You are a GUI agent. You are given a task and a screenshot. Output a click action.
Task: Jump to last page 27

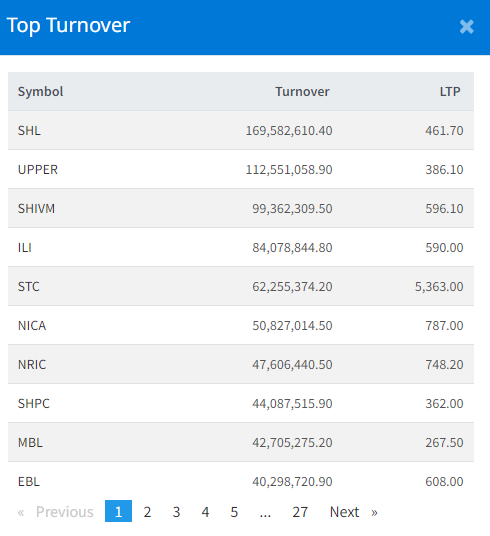pyautogui.click(x=300, y=512)
